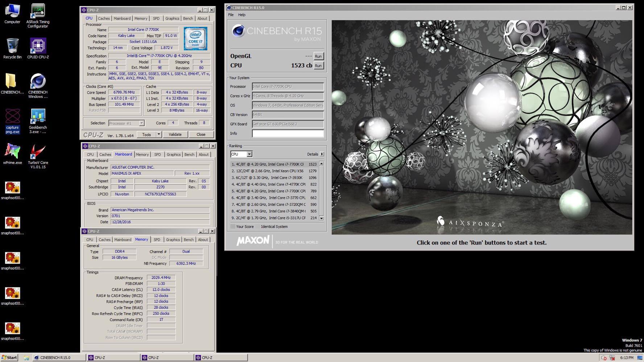The height and width of the screenshot is (362, 644).
Task: Switch to Mainboard tab in top CPU-Z window
Action: pyautogui.click(x=122, y=18)
